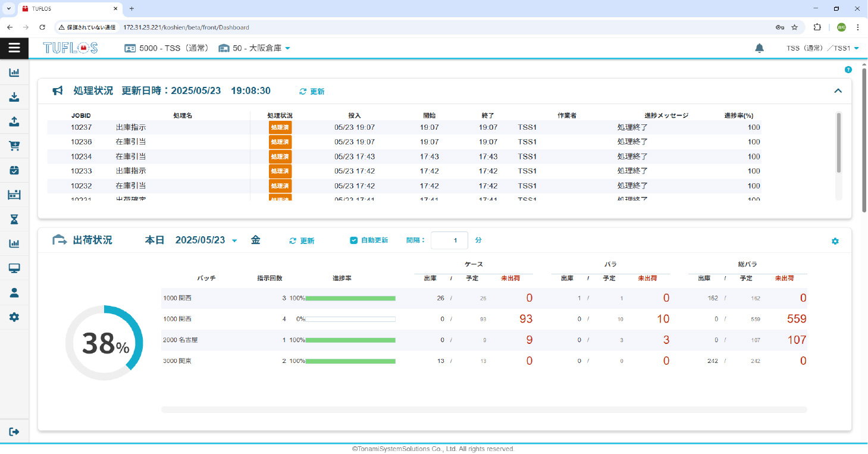This screenshot has width=868, height=454.
Task: Open the bar chart icon just below the hourglass
Action: [14, 243]
